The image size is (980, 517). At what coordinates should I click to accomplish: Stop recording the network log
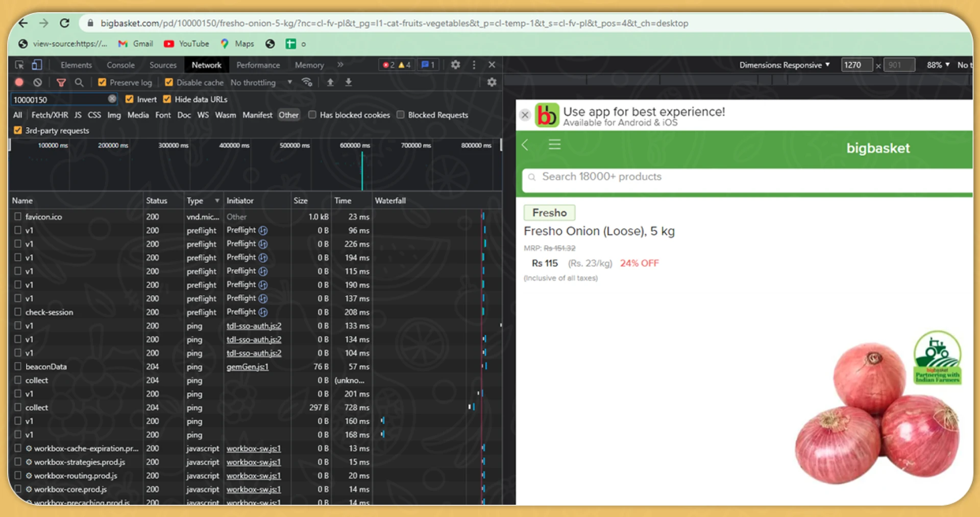coord(19,82)
